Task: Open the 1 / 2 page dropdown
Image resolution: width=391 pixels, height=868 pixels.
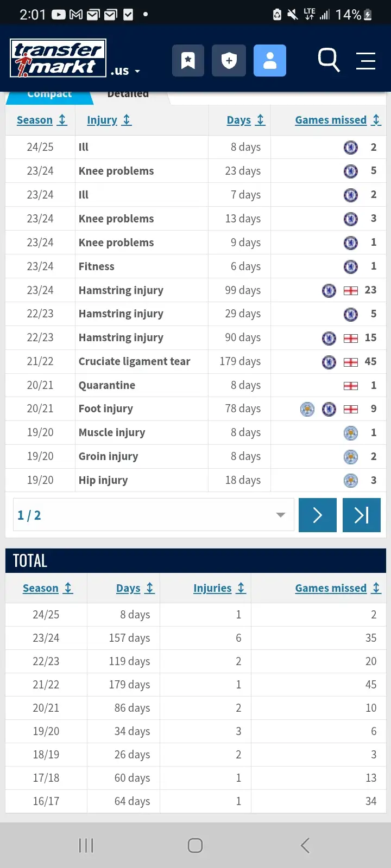Action: pos(154,515)
